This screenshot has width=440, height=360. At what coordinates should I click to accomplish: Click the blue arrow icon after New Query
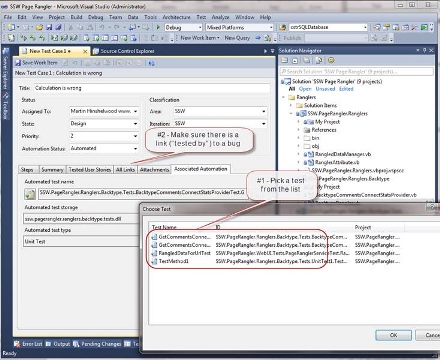258,38
